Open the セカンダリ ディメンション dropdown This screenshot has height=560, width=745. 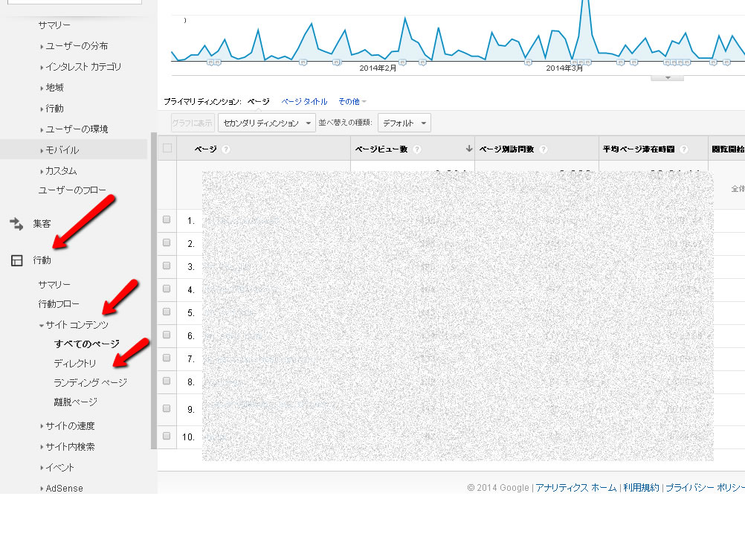[266, 123]
